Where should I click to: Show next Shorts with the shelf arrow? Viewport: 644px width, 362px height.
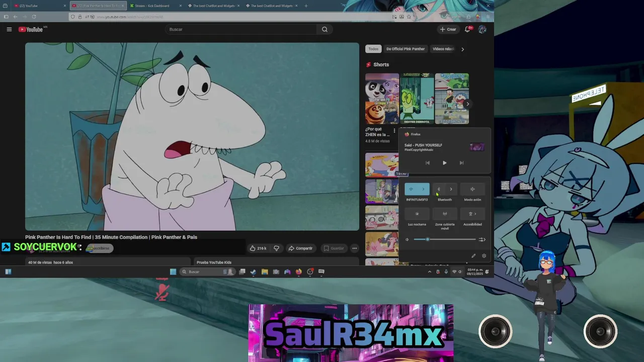[467, 104]
